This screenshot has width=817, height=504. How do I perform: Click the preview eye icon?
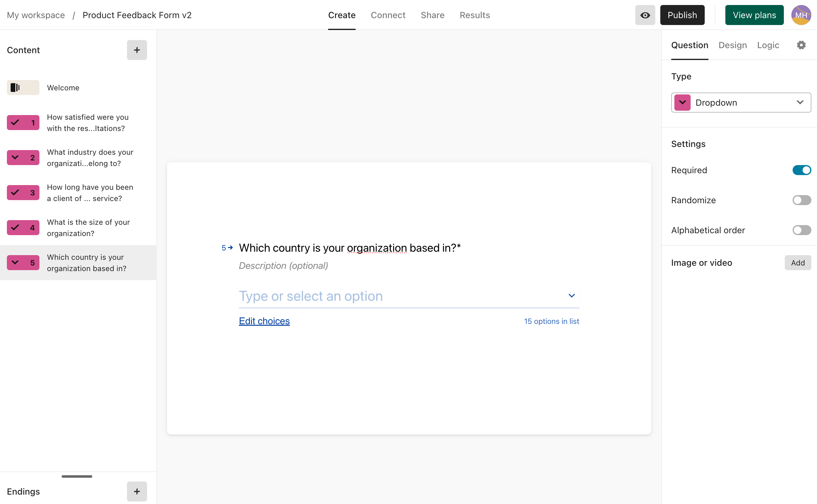(x=645, y=15)
